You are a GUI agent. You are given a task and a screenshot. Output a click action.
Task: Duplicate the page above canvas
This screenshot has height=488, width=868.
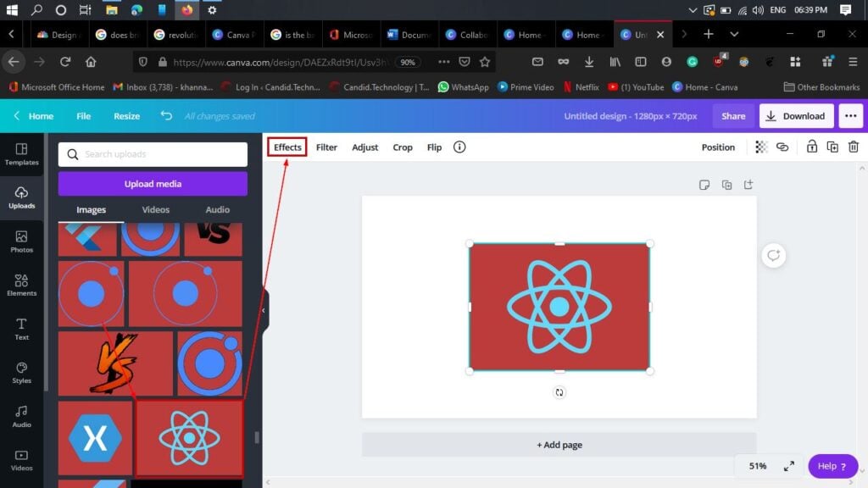726,185
